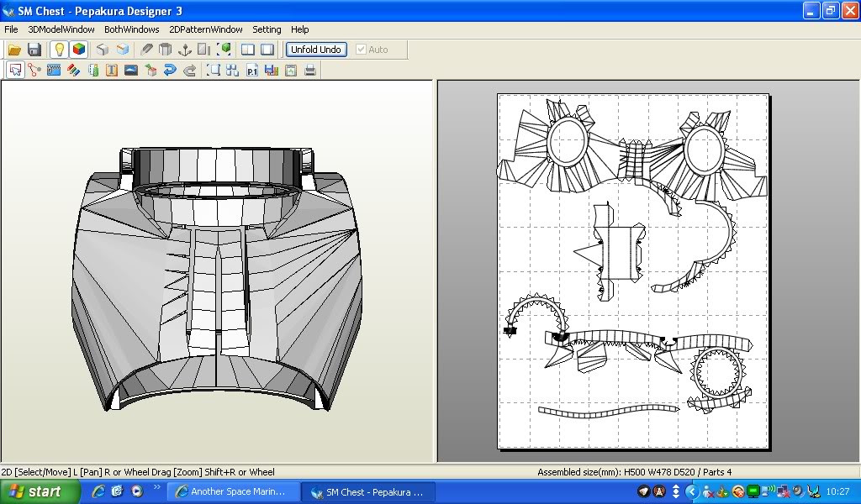The width and height of the screenshot is (861, 504).
Task: Open the 2DPatternWindow menu
Action: pyautogui.click(x=205, y=29)
